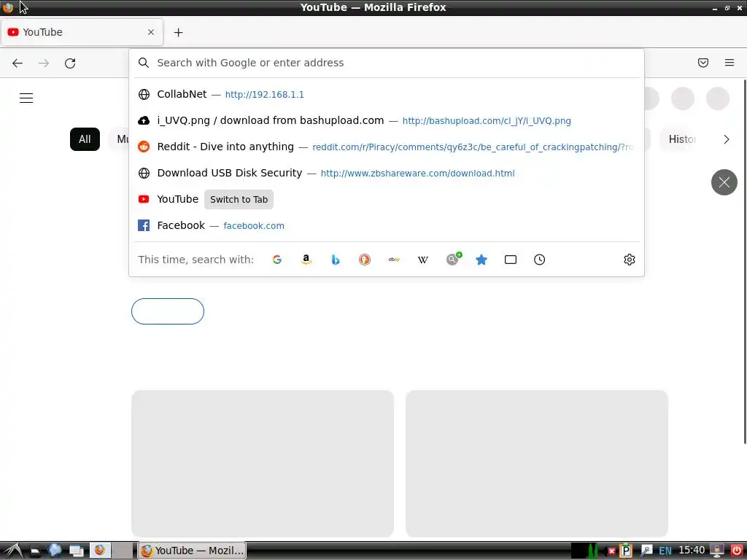747x560 pixels.
Task: Open a new tab with plus button
Action: (x=178, y=32)
